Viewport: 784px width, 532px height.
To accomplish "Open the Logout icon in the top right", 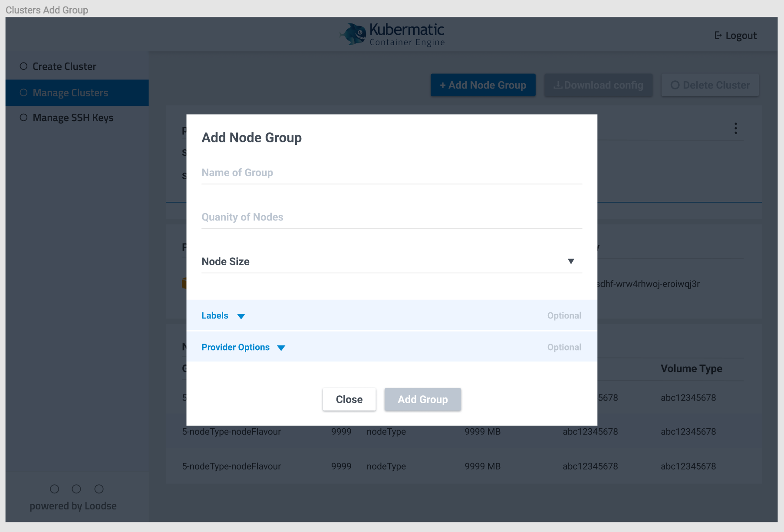I will [x=718, y=35].
